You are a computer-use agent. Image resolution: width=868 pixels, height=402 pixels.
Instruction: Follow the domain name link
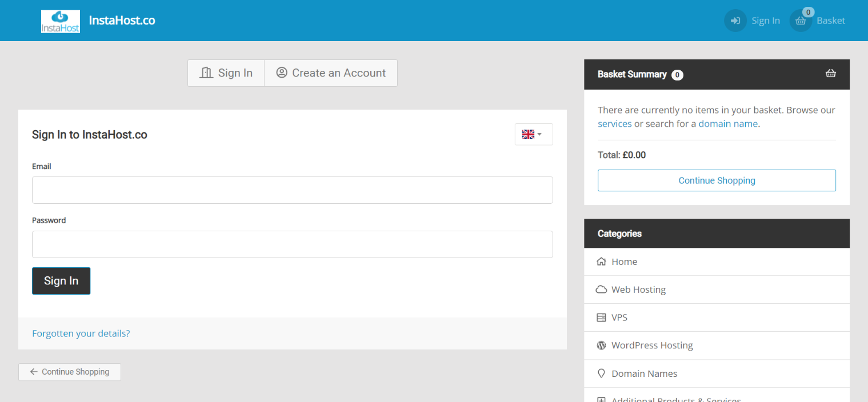(728, 124)
